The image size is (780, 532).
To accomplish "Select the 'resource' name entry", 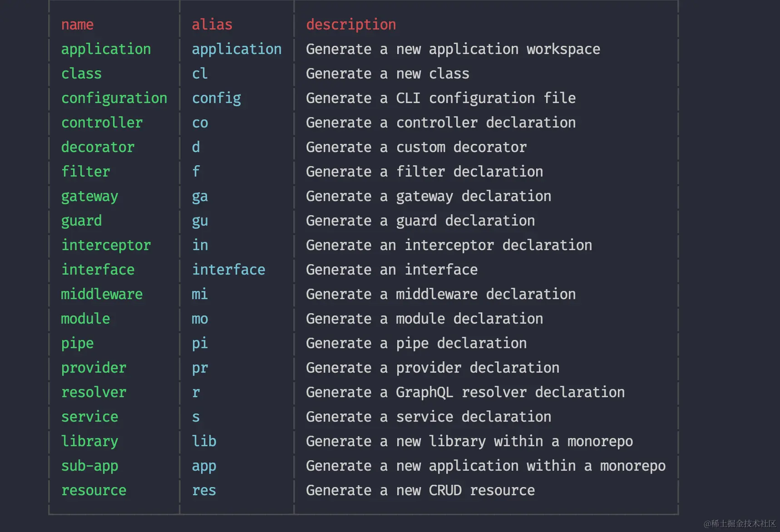I will 94,490.
